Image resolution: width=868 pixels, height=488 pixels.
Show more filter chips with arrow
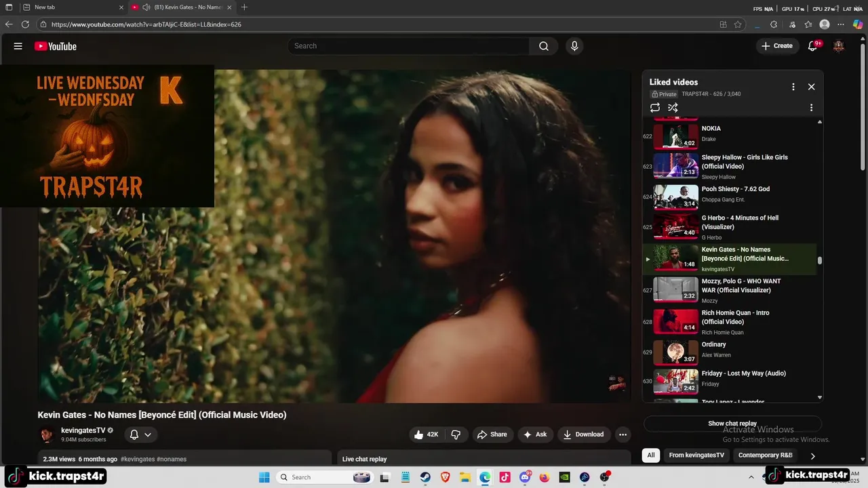pyautogui.click(x=812, y=456)
